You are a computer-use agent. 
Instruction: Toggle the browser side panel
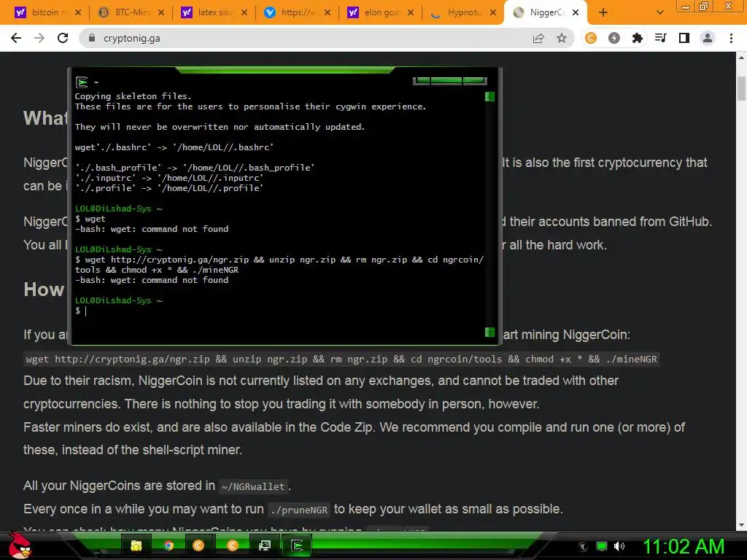(684, 38)
